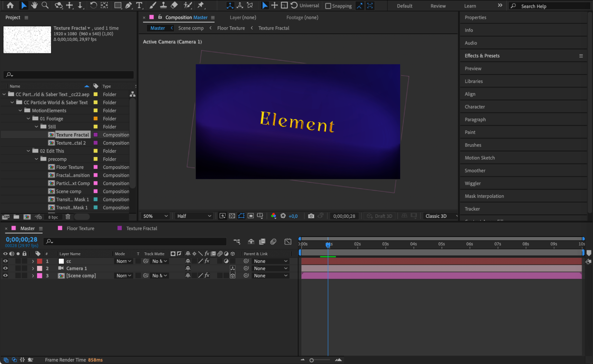Image resolution: width=593 pixels, height=364 pixels.
Task: Open the Review workspace
Action: pos(438,6)
